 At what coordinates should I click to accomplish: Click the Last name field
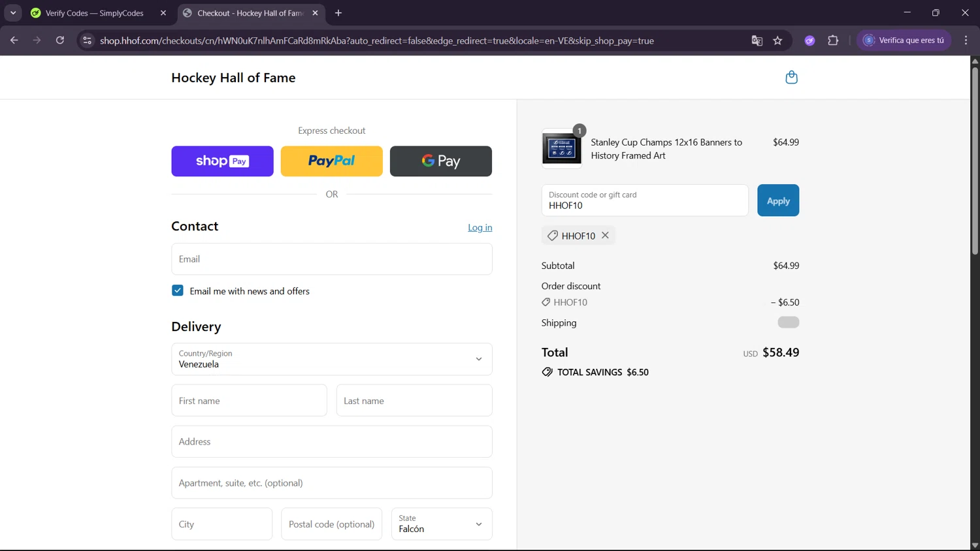pos(414,400)
